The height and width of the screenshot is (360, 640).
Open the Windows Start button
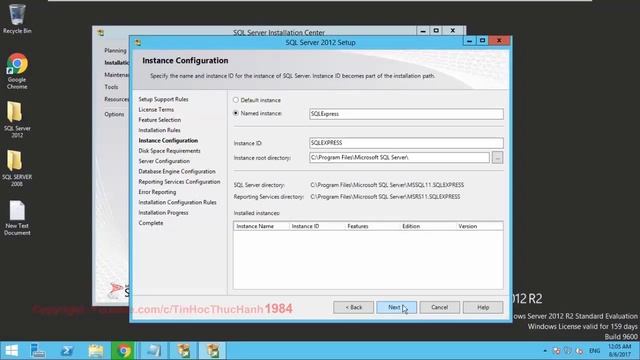11,351
